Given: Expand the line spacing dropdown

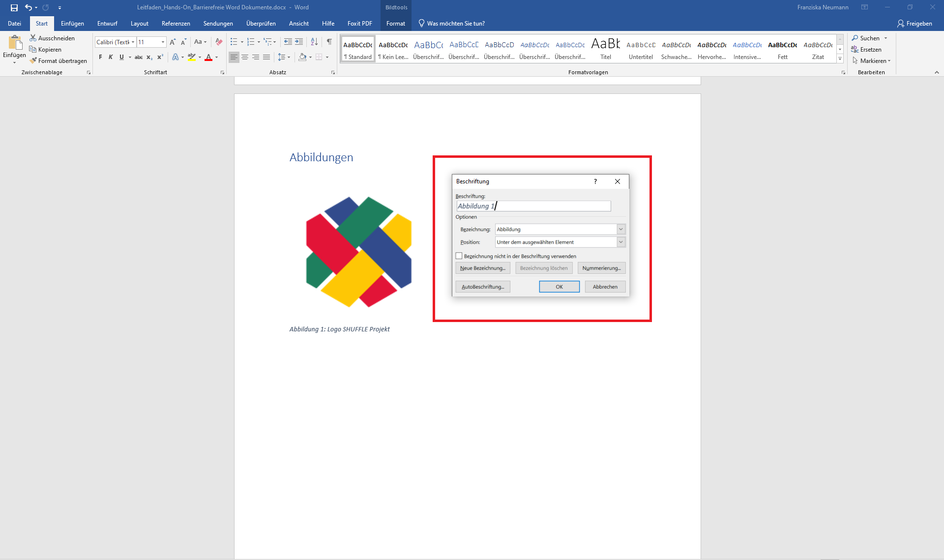Looking at the screenshot, I should tap(289, 57).
